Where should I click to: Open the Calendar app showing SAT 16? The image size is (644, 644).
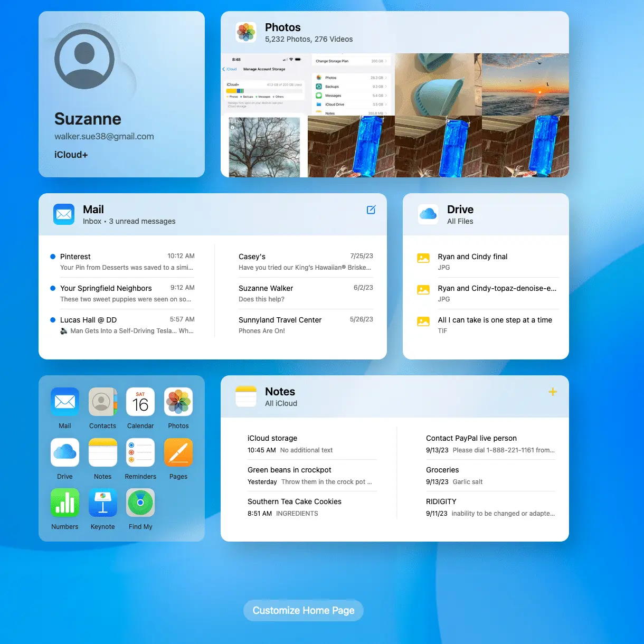[x=140, y=402]
